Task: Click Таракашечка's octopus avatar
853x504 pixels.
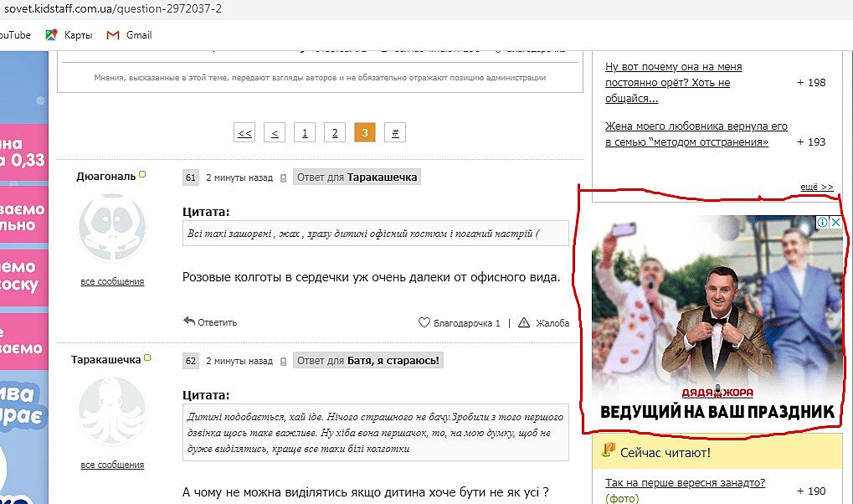Action: coord(112,410)
